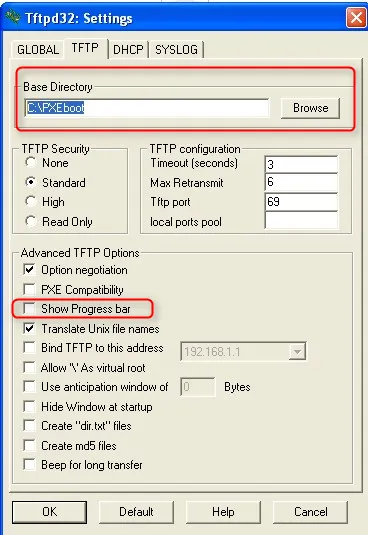Viewport: 368px width, 535px height.
Task: Switch to the GLOBAL tab
Action: (x=38, y=50)
